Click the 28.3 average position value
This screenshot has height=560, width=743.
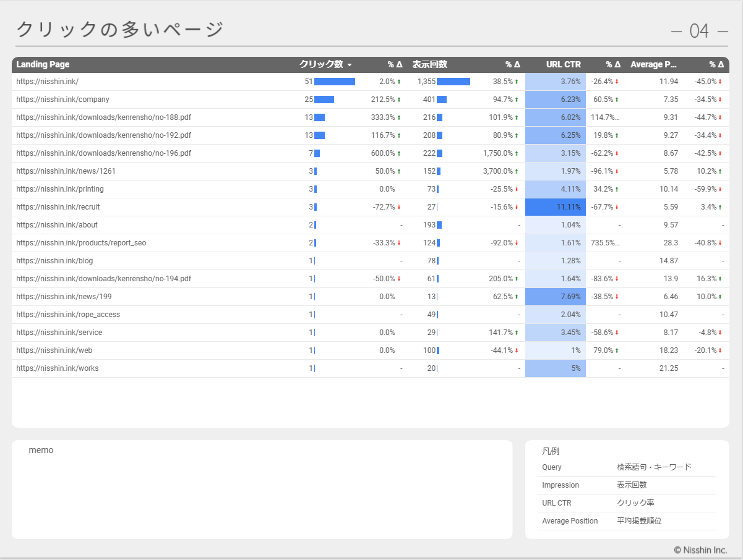click(x=671, y=243)
